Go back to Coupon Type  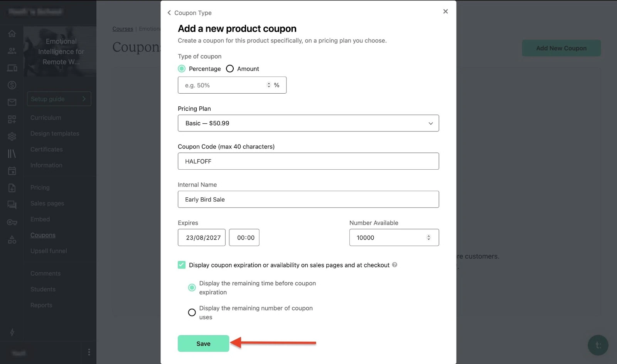point(189,13)
